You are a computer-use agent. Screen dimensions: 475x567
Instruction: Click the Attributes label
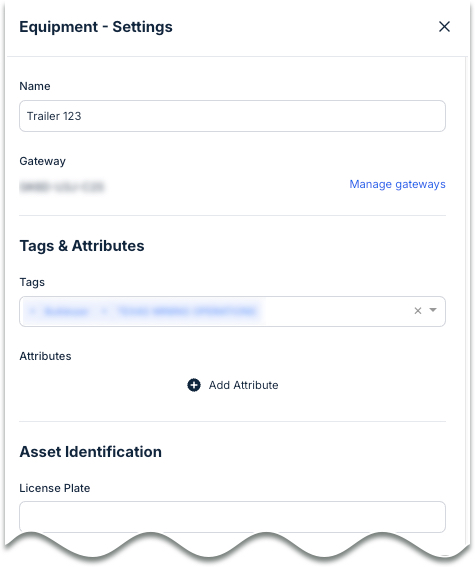(45, 356)
